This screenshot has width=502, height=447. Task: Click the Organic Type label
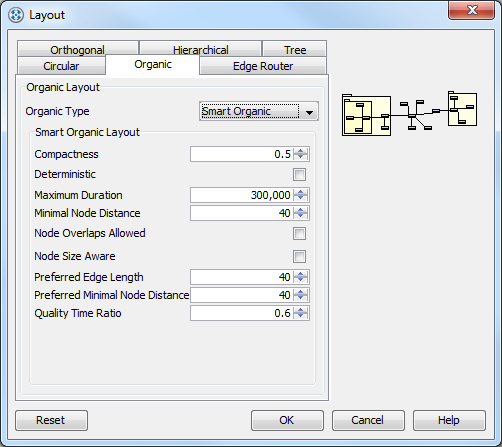[57, 111]
